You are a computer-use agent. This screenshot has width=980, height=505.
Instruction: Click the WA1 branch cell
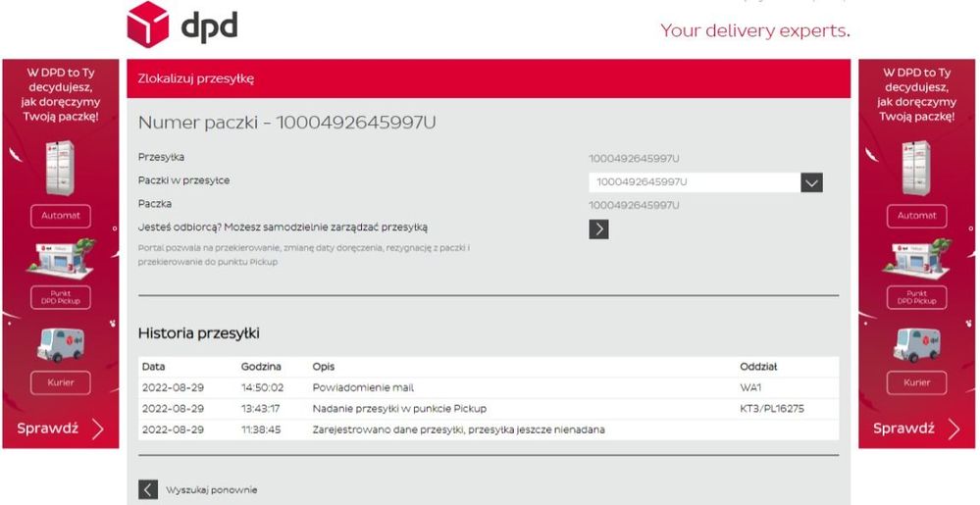pos(750,388)
